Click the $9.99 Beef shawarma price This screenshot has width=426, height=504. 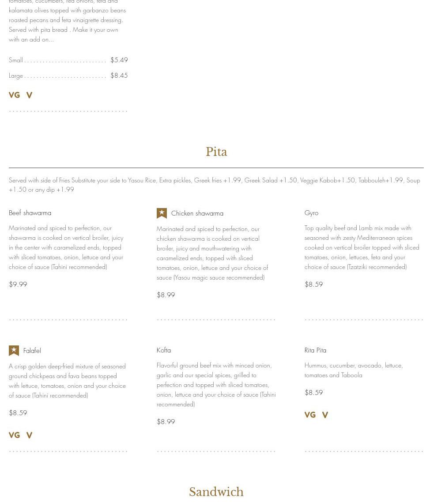coord(18,284)
